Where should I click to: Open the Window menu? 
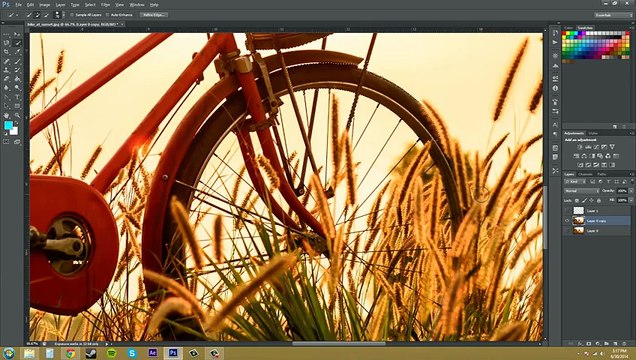[x=137, y=5]
